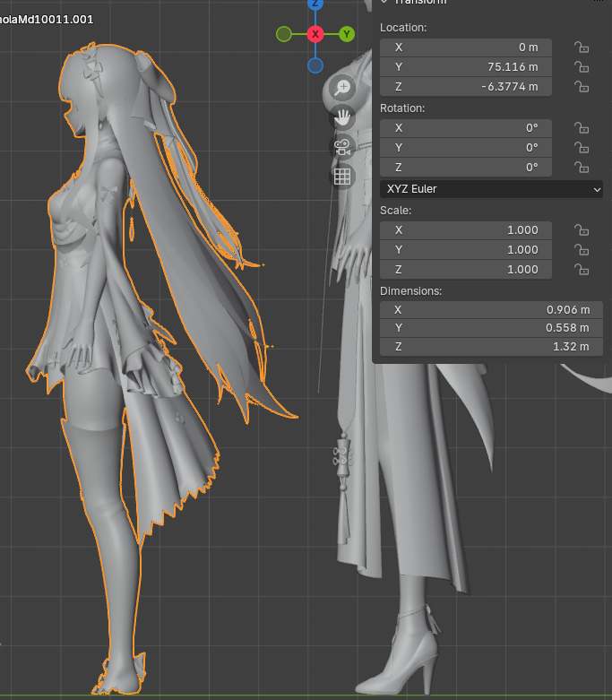Image resolution: width=612 pixels, height=700 pixels.
Task: Click the negative Y axis gizmo circle
Action: [284, 34]
